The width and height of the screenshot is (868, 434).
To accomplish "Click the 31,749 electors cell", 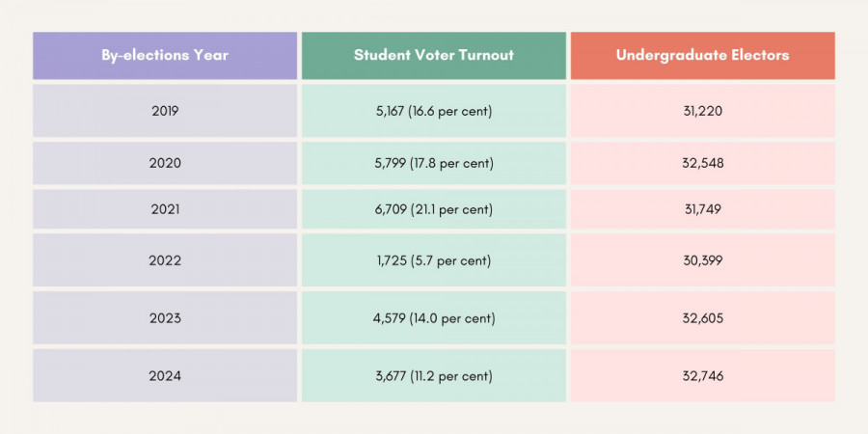I will [702, 209].
